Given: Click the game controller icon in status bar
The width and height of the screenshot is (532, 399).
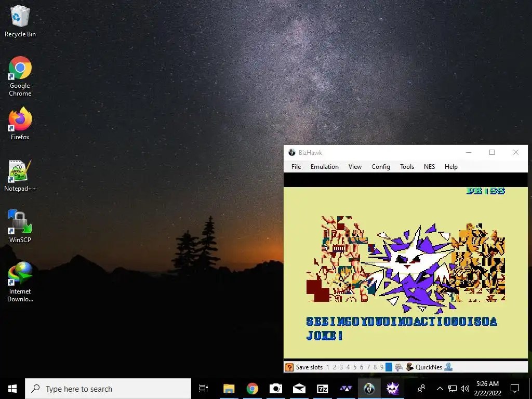Looking at the screenshot, I should 399,367.
